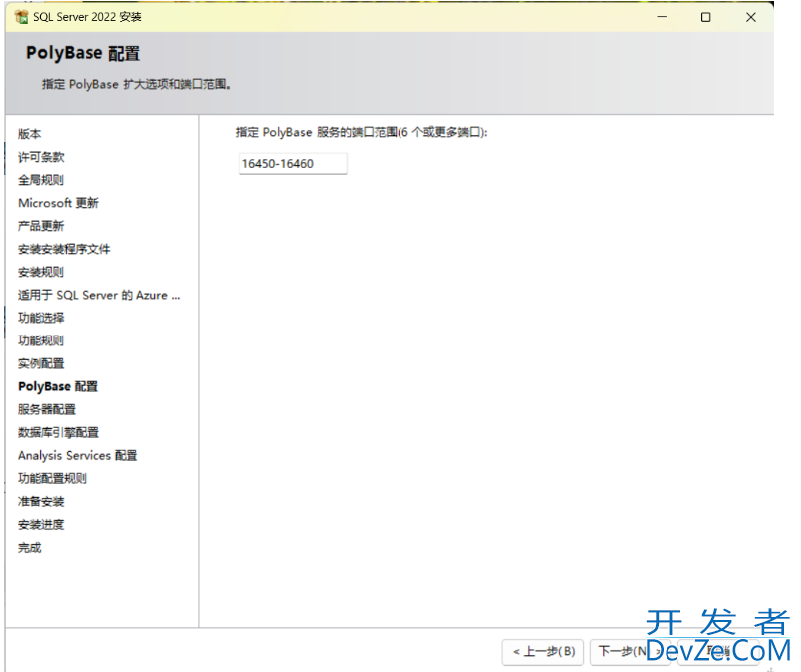Minimize the SQL Server 2022 setup window
801x672 pixels.
[662, 17]
